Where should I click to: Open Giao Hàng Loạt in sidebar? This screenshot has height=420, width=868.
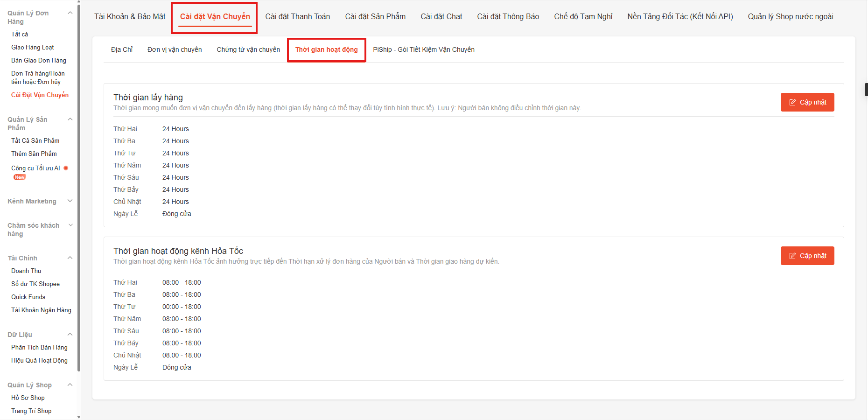click(33, 48)
